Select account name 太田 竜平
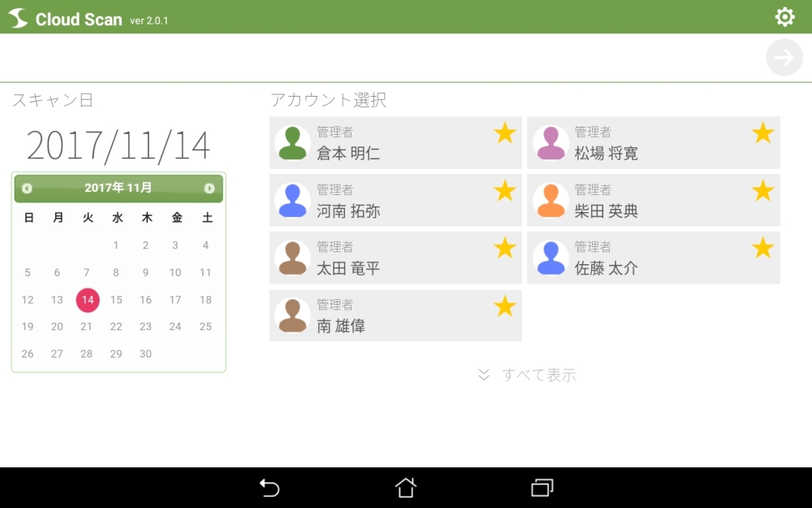 point(348,268)
